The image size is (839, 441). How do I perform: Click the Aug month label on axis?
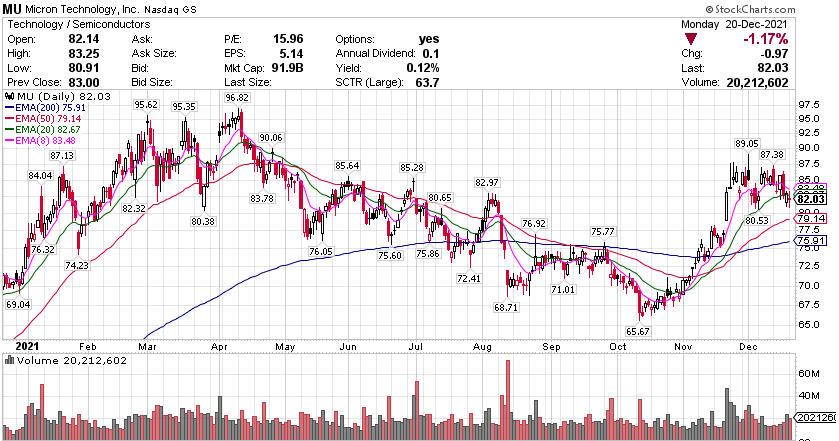coord(482,347)
